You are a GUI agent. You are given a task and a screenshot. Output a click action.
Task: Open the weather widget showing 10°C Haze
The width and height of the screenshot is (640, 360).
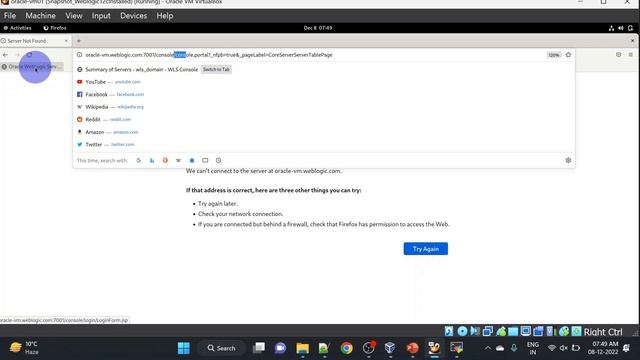tap(24, 348)
